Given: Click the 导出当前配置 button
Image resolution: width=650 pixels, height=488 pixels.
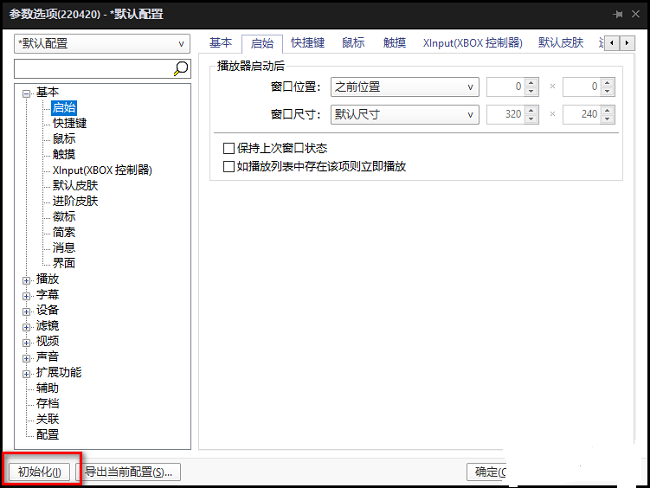Looking at the screenshot, I should pos(128,472).
